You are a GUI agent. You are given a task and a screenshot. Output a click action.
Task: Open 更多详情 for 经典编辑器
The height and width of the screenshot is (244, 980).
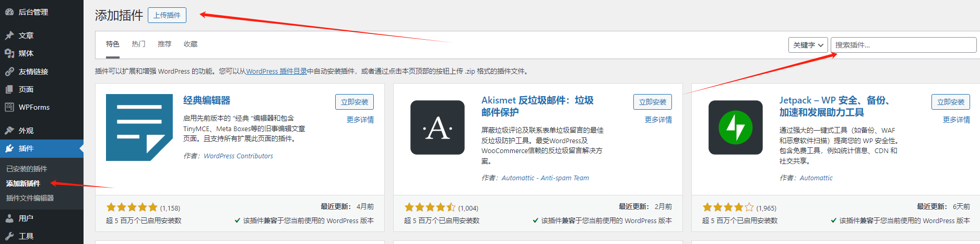[x=360, y=120]
